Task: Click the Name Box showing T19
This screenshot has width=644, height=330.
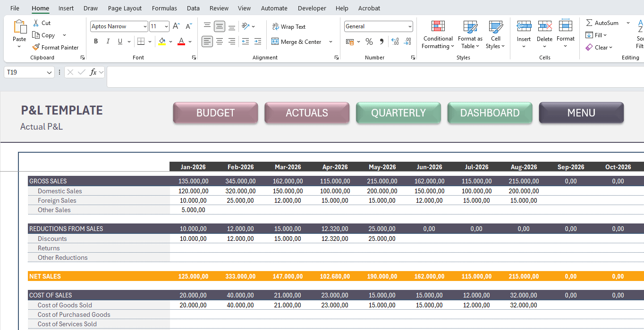Action: (x=26, y=72)
